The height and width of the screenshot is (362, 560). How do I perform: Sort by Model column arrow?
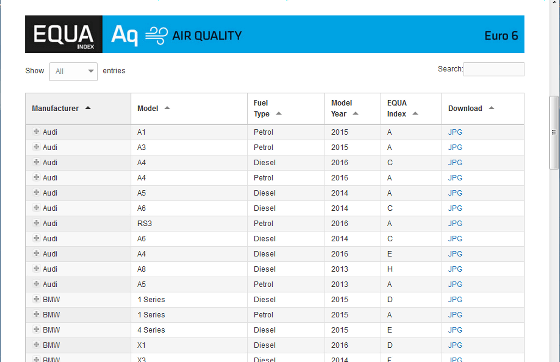(167, 108)
